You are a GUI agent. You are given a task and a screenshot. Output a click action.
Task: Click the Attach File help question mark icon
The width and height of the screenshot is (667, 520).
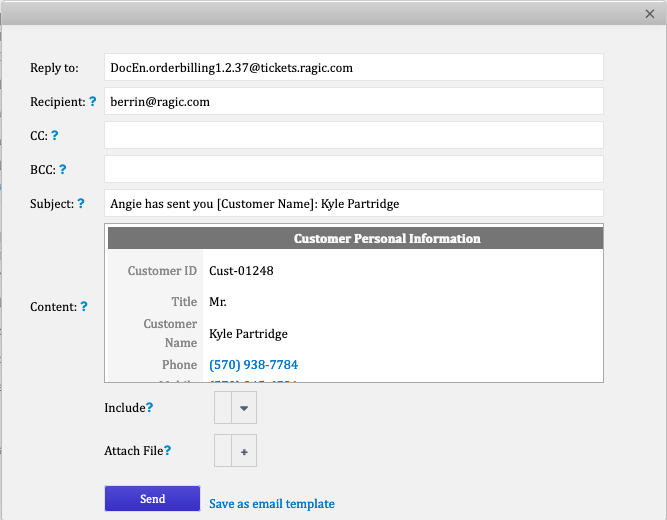167,450
